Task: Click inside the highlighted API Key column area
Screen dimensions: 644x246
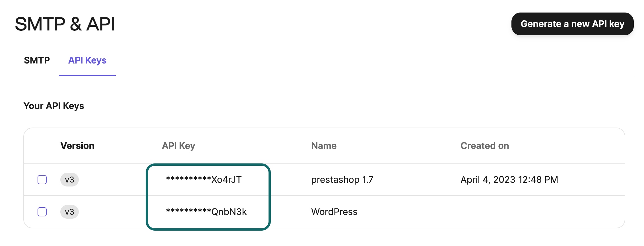Action: (x=208, y=196)
